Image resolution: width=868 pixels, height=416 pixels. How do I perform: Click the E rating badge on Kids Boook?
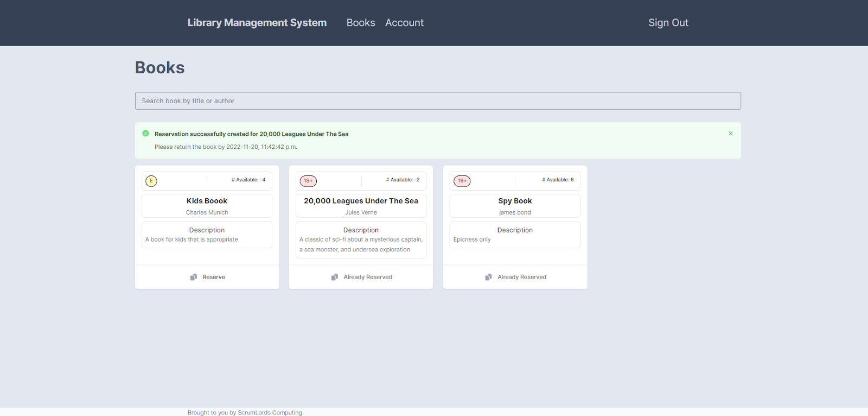[151, 181]
